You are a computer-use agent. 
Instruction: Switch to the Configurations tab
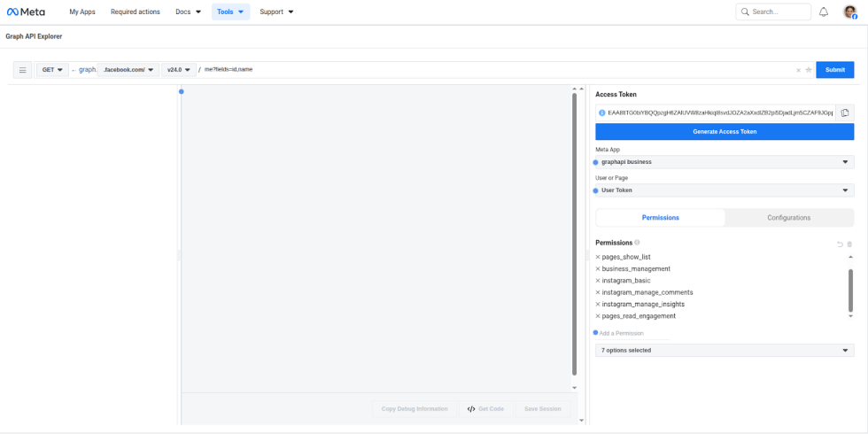pos(789,218)
